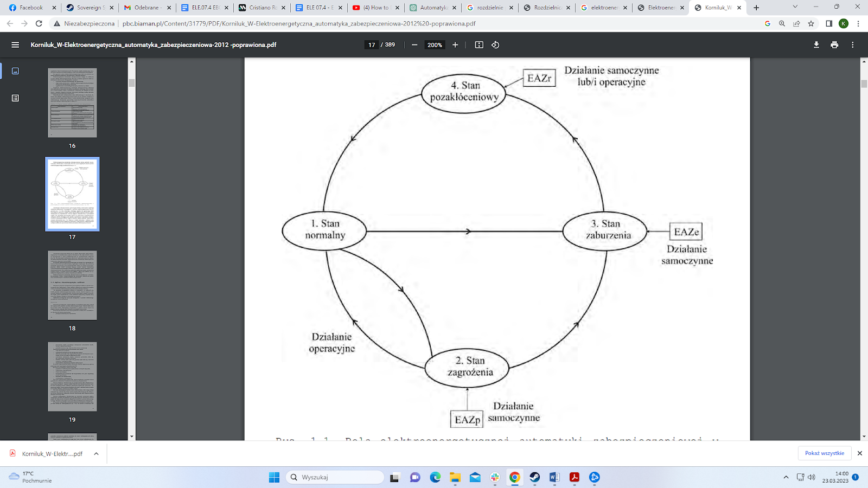Image resolution: width=868 pixels, height=488 pixels.
Task: Zoom in with the plus button
Action: [x=455, y=45]
